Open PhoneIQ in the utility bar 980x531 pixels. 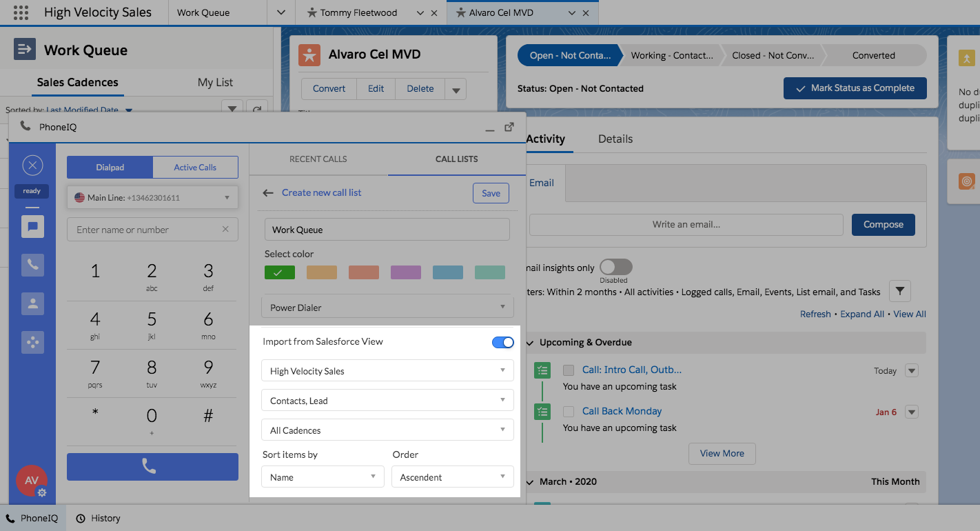tap(32, 519)
